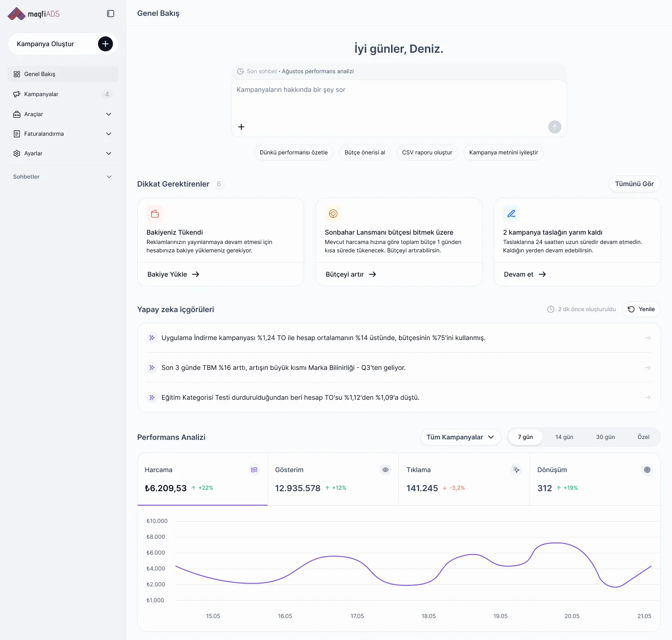
Task: Select the 7 gün time range
Action: click(525, 437)
